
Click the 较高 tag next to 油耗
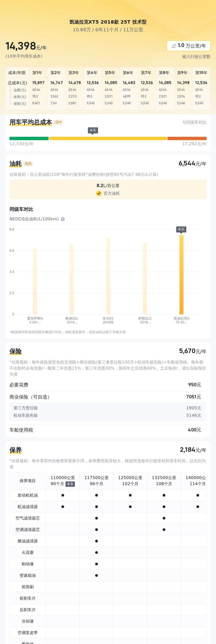pos(28,164)
